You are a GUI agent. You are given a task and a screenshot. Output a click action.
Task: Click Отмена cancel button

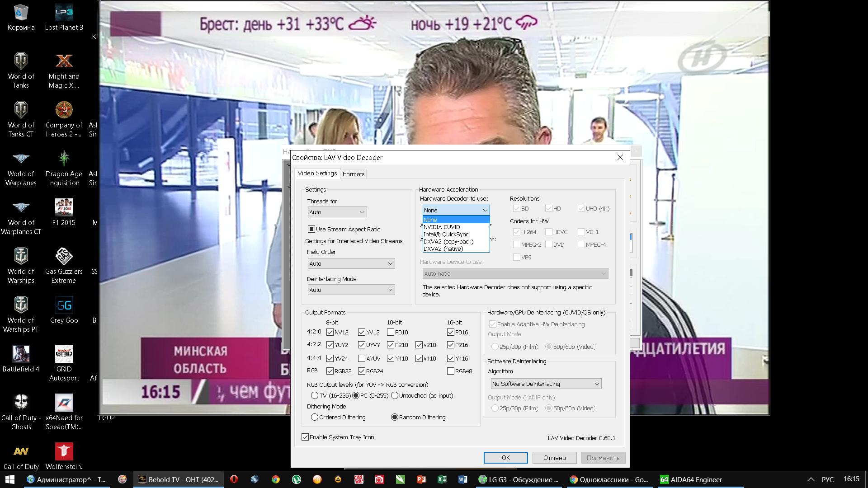click(554, 458)
